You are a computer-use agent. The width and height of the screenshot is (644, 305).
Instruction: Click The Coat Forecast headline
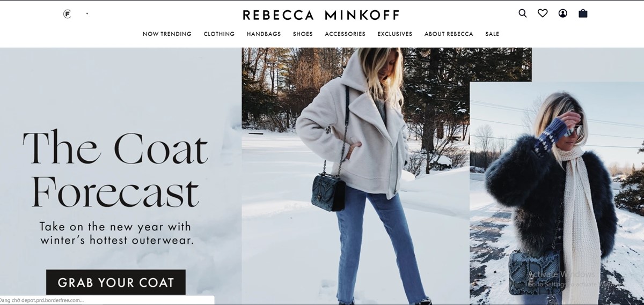115,170
